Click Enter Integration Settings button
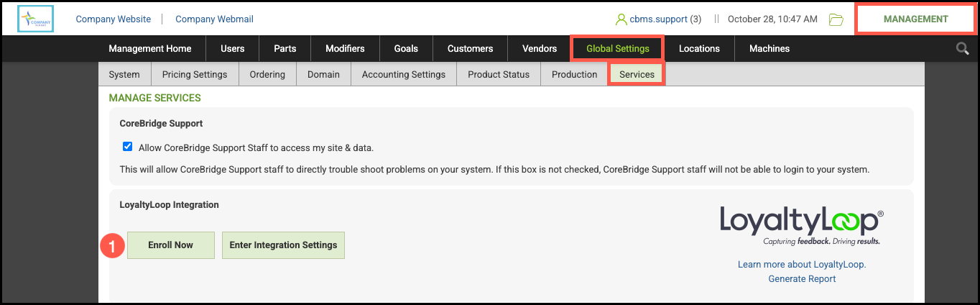The width and height of the screenshot is (980, 305). point(283,245)
